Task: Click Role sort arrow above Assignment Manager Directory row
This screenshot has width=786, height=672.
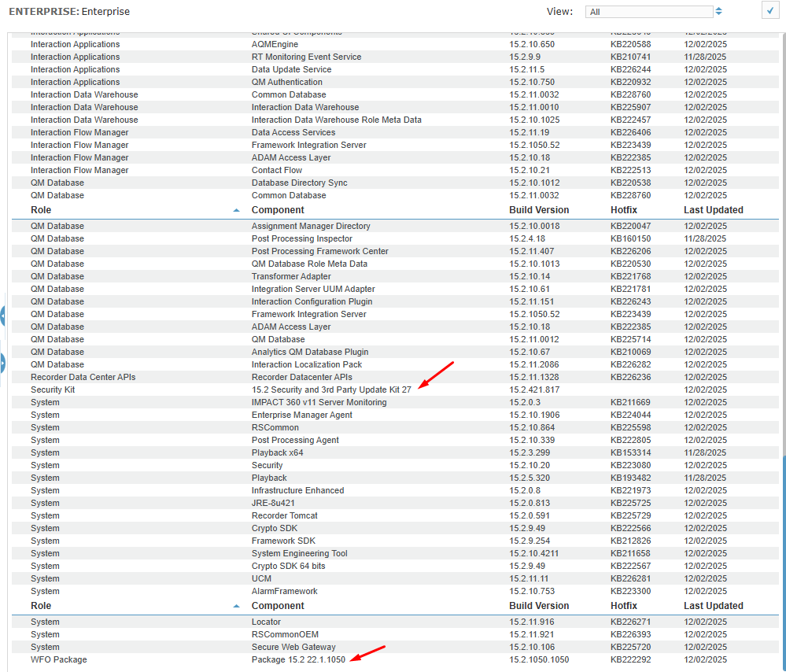Action: pos(237,211)
